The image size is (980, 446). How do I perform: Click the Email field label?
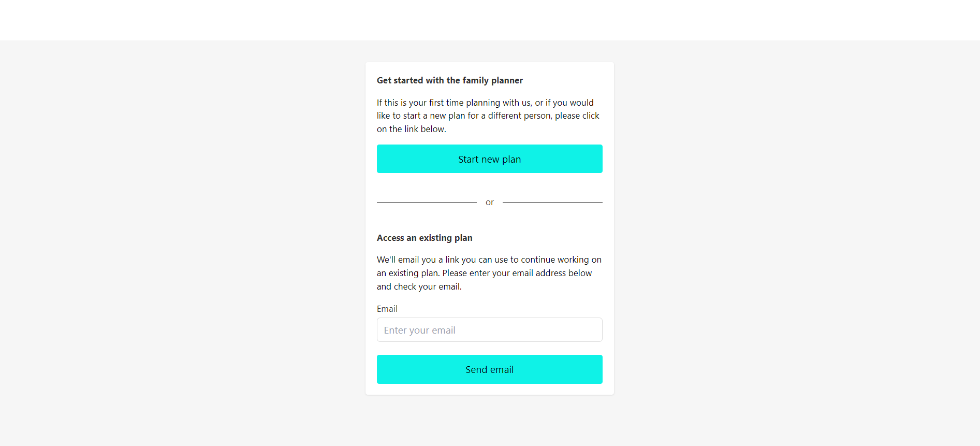387,309
